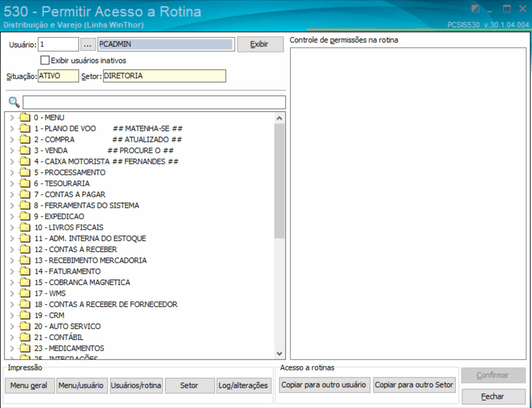Screen dimensions: 532x408
Task: Open user lookup with ellipsis button
Action: pos(88,44)
